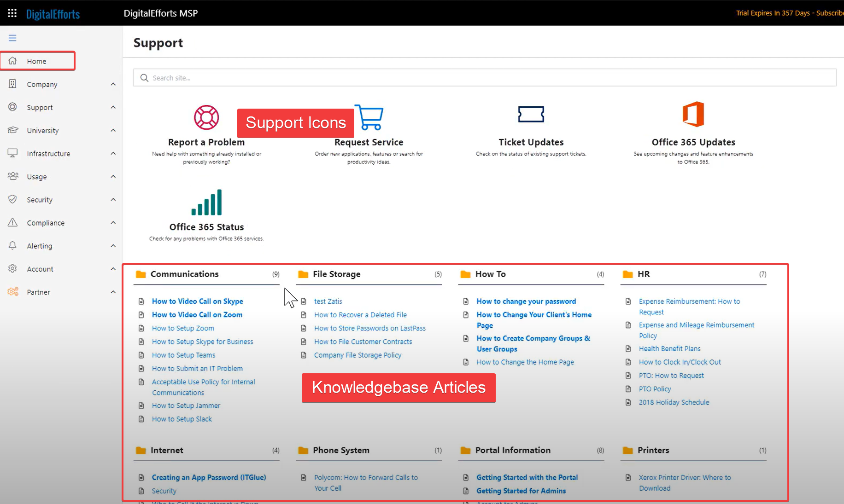This screenshot has width=844, height=504.
Task: Collapse the Support menu chevron
Action: pyautogui.click(x=113, y=107)
